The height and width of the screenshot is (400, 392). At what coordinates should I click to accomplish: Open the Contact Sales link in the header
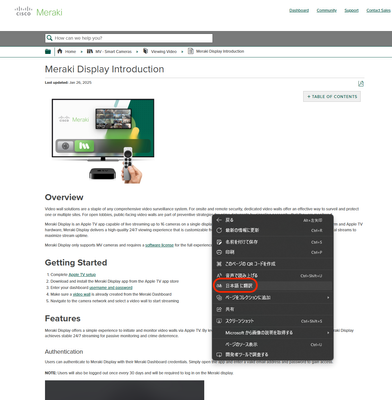pos(378,11)
